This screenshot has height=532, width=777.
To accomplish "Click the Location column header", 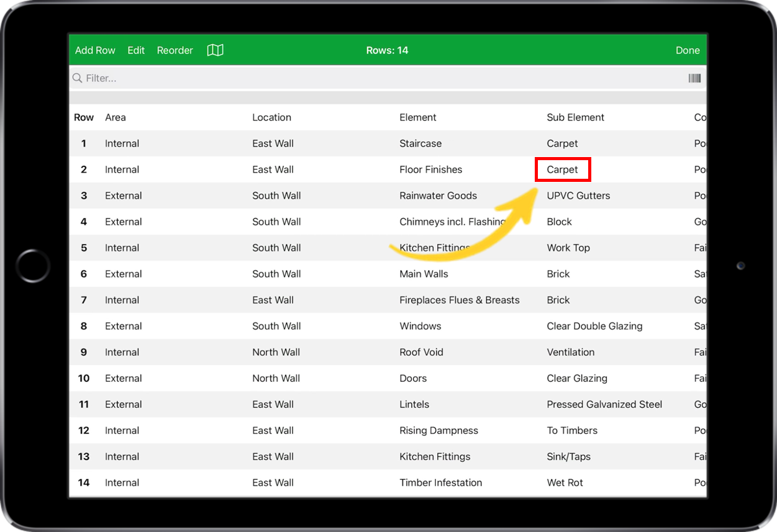I will [271, 117].
